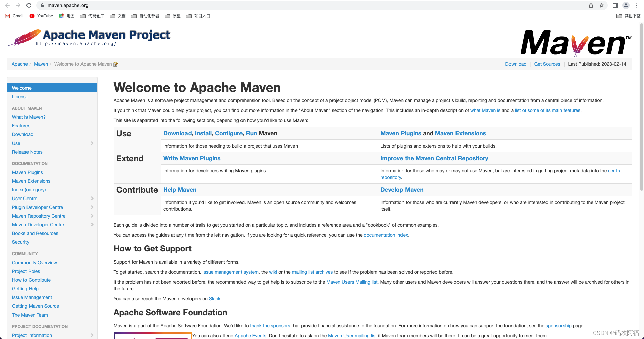
Task: Open Maven Plugins sidebar item
Action: [28, 172]
